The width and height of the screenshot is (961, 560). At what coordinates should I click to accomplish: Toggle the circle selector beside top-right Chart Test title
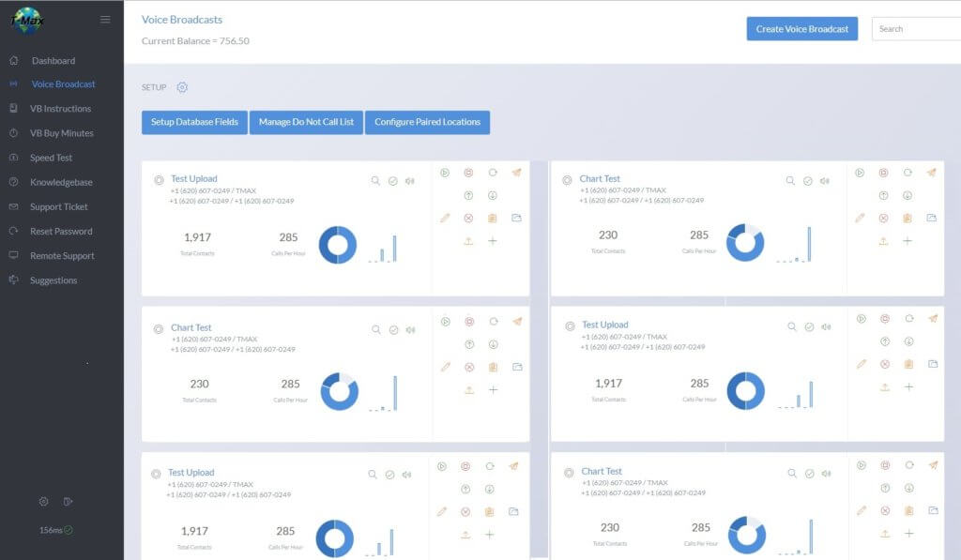(567, 179)
